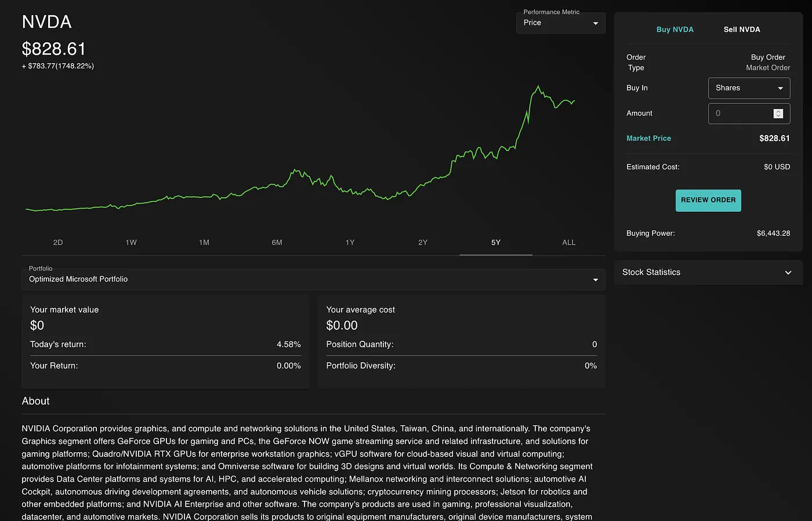Select the 1M chart range

pos(204,243)
